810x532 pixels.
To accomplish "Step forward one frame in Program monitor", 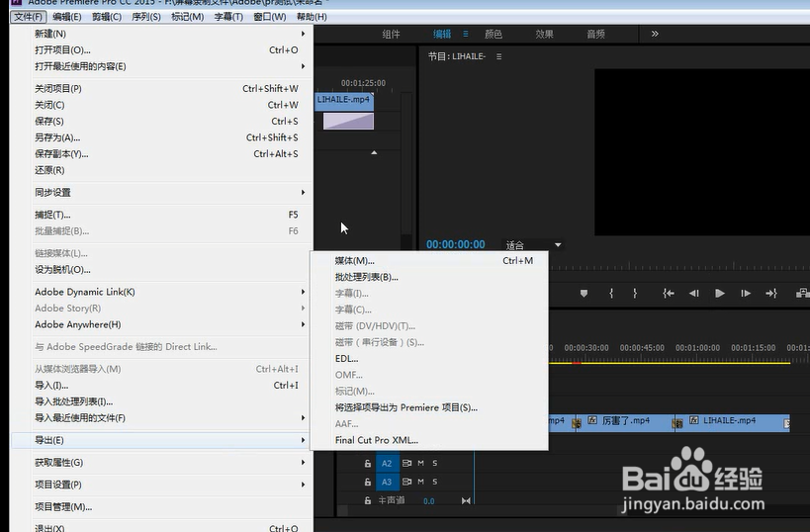I will tap(746, 294).
